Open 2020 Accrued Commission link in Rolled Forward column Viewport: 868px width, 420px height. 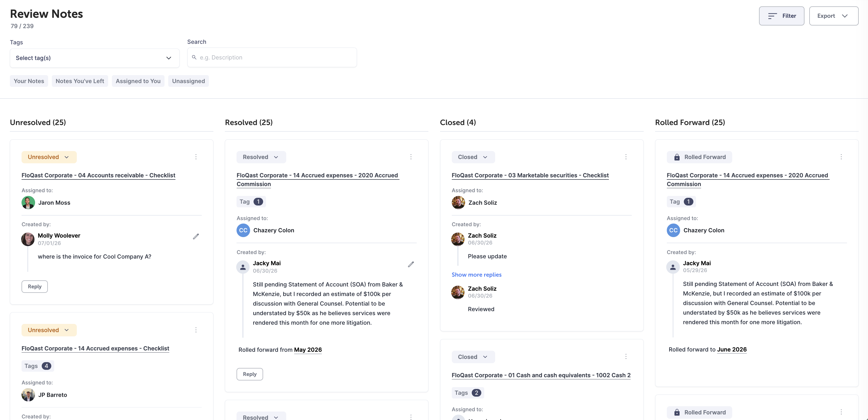(748, 179)
